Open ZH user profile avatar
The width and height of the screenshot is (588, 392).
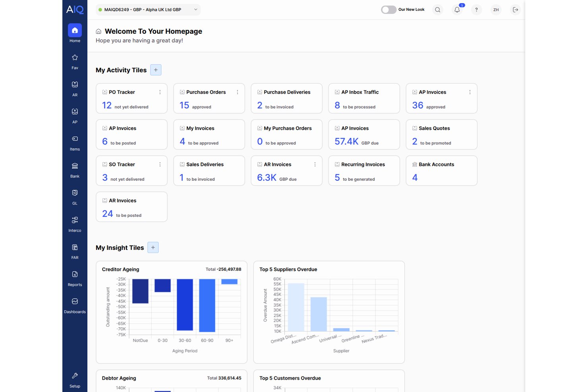pyautogui.click(x=496, y=10)
